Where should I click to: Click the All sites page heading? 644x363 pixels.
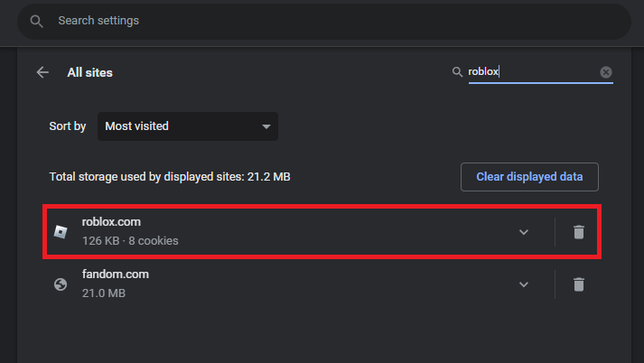(x=90, y=72)
